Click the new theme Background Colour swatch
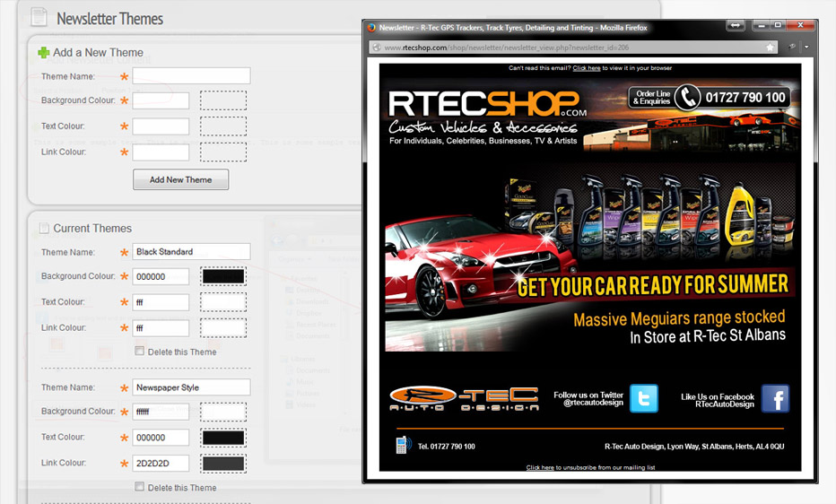The height and width of the screenshot is (504, 836). (223, 100)
